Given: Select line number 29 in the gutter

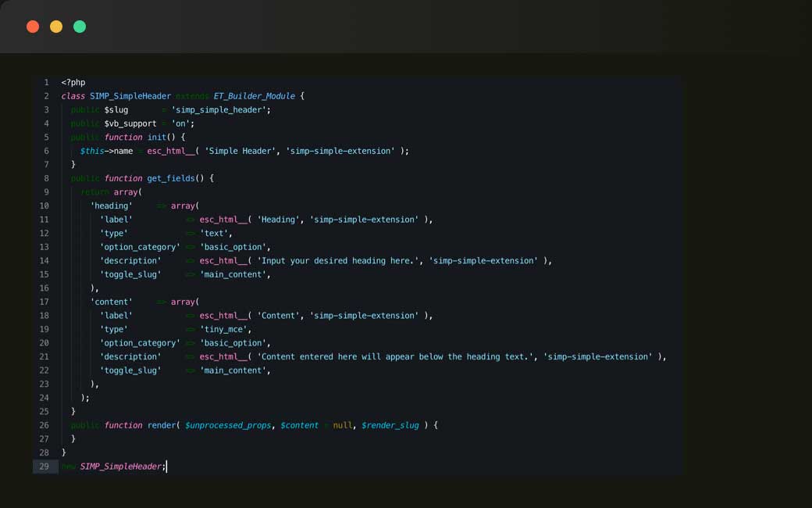Looking at the screenshot, I should 45,467.
